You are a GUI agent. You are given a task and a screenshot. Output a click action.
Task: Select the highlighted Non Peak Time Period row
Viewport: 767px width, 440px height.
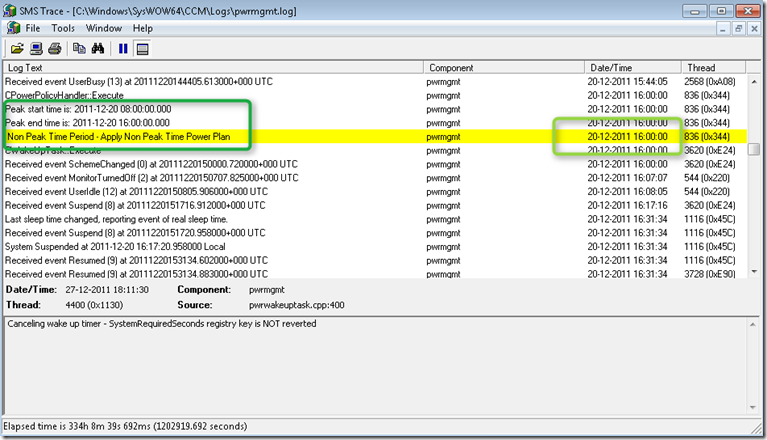click(375, 136)
